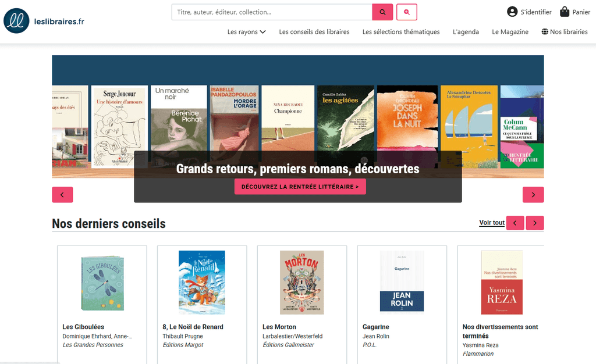Click Les Giboulées title link

point(83,327)
